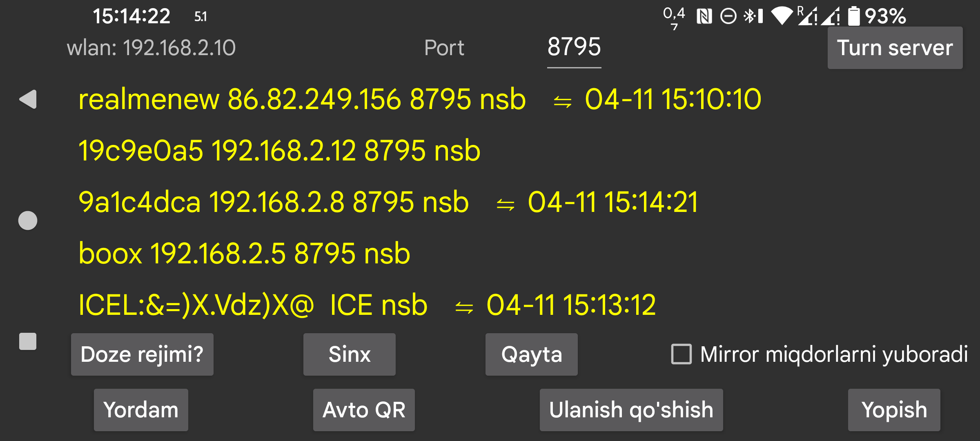Open Yordam help button
The image size is (980, 441).
[141, 410]
